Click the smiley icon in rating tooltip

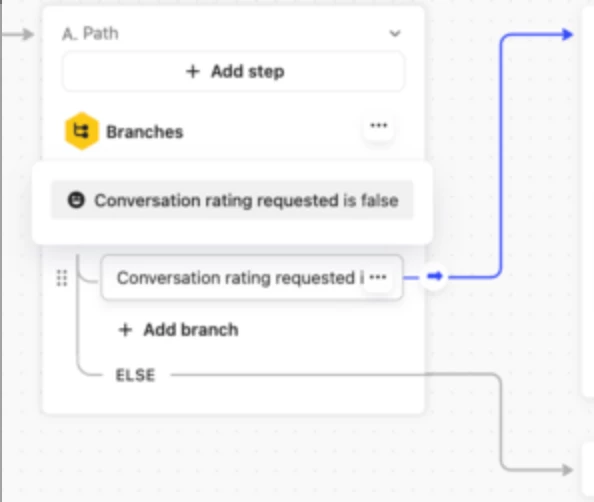pos(76,200)
